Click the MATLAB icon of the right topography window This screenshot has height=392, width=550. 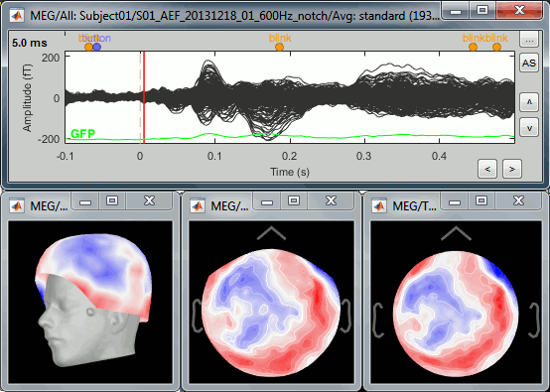(379, 205)
